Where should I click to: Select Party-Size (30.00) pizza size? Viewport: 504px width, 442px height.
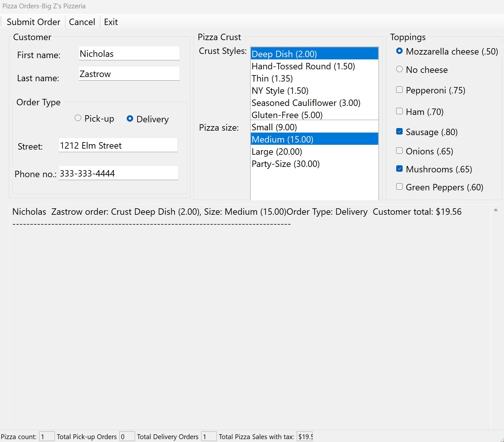(x=314, y=164)
